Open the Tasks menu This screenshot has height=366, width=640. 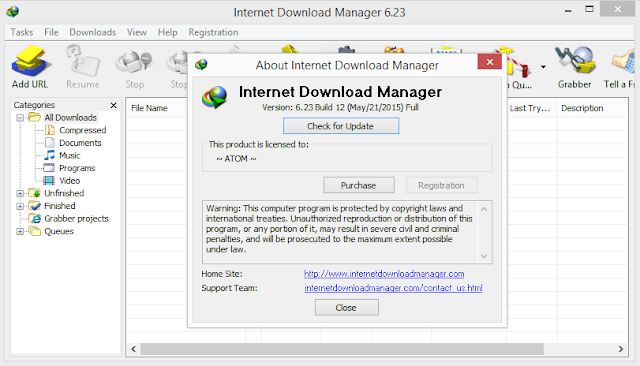tap(22, 32)
